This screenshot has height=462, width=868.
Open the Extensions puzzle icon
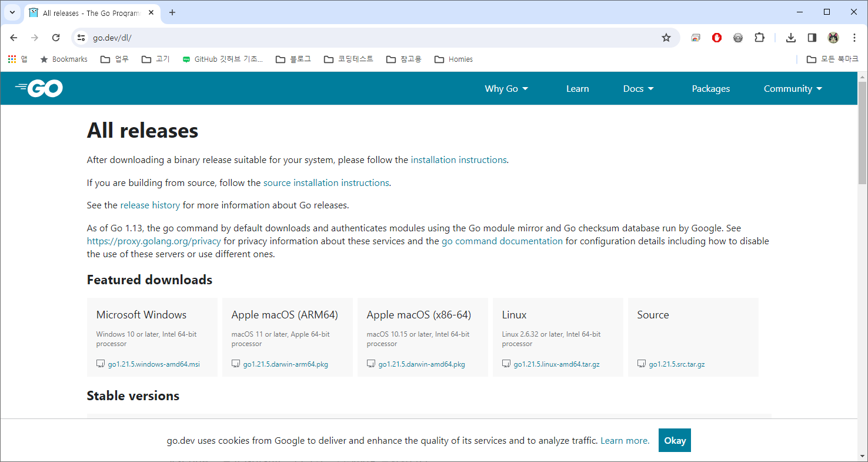[759, 38]
